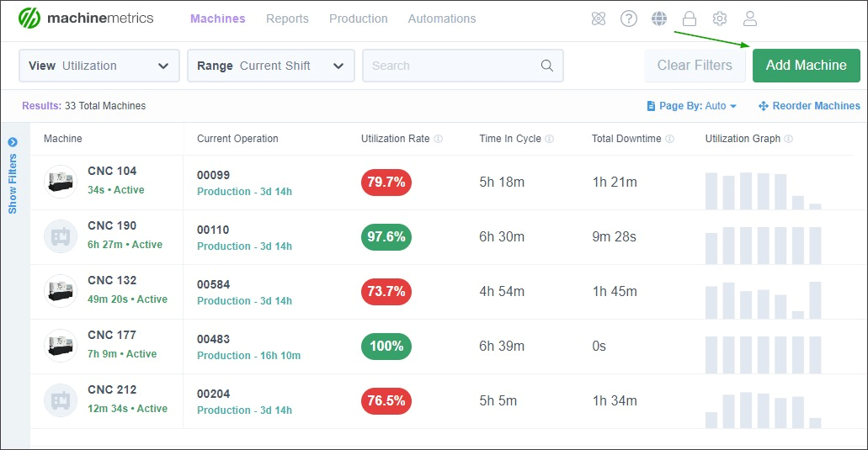Open the View Utilization dropdown
Image resolution: width=868 pixels, height=450 pixels.
coord(99,66)
